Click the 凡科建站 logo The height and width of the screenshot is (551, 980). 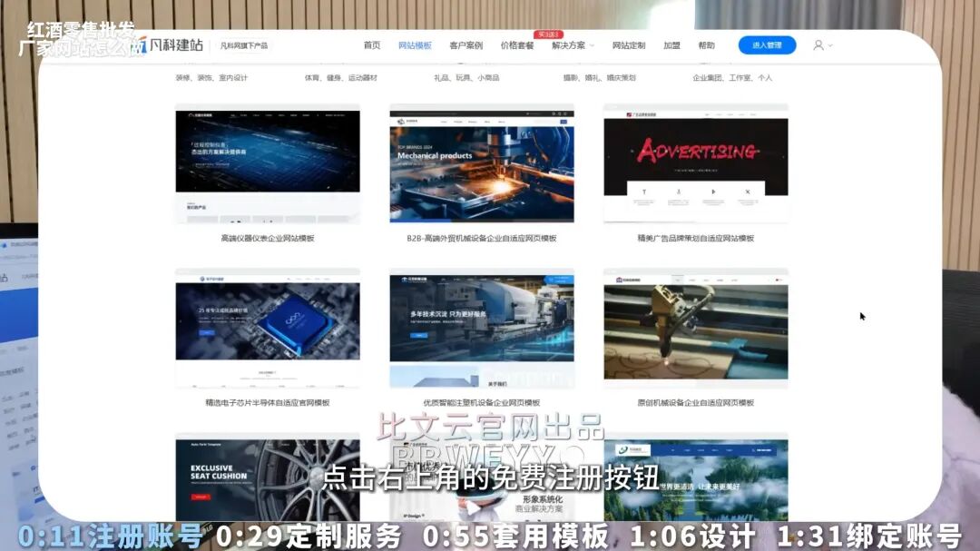(x=171, y=45)
